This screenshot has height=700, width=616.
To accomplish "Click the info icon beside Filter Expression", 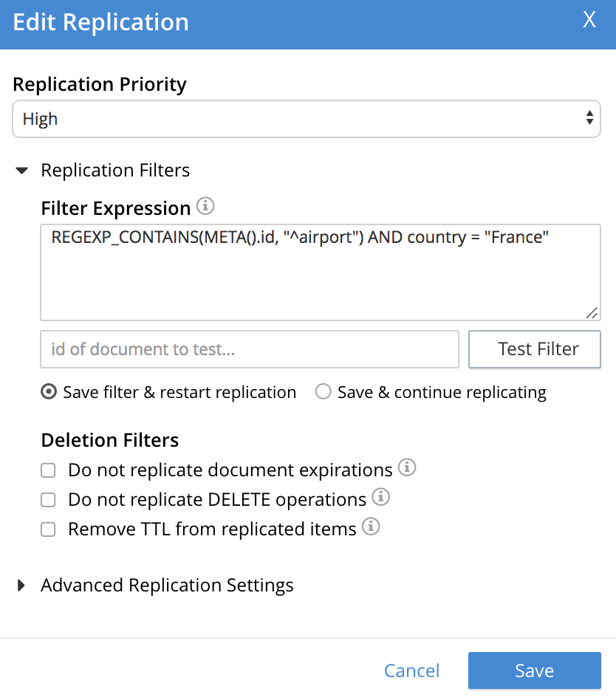I will coord(206,207).
